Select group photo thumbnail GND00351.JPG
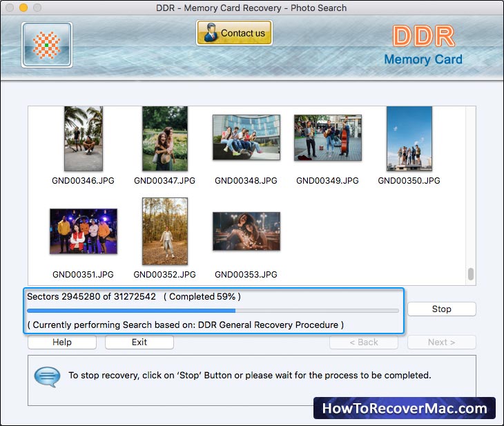Image resolution: width=504 pixels, height=426 pixels. [x=84, y=231]
